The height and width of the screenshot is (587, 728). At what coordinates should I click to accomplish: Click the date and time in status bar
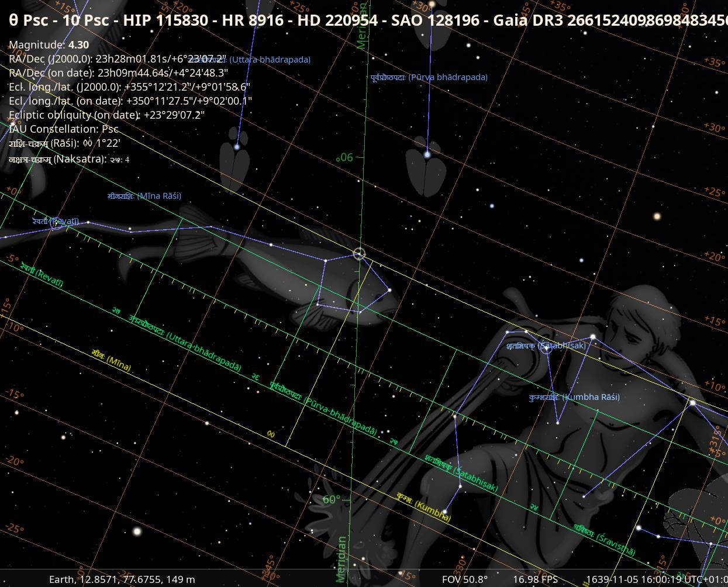(x=656, y=579)
